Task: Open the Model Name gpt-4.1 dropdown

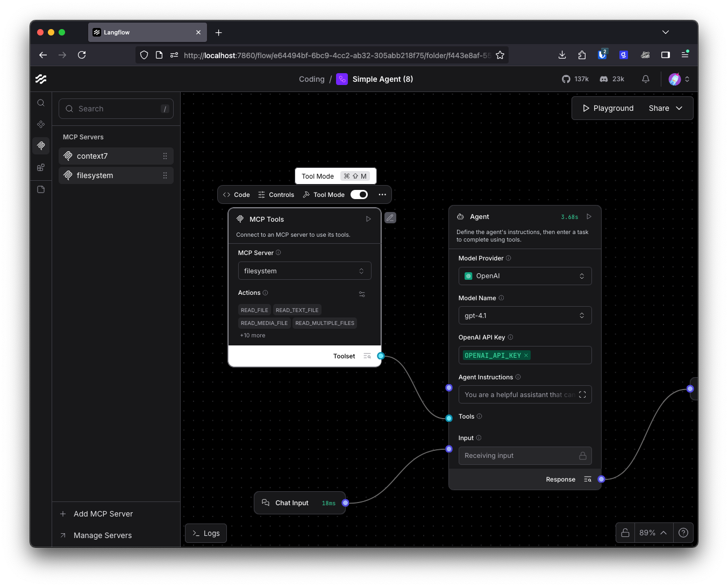Action: (x=525, y=315)
